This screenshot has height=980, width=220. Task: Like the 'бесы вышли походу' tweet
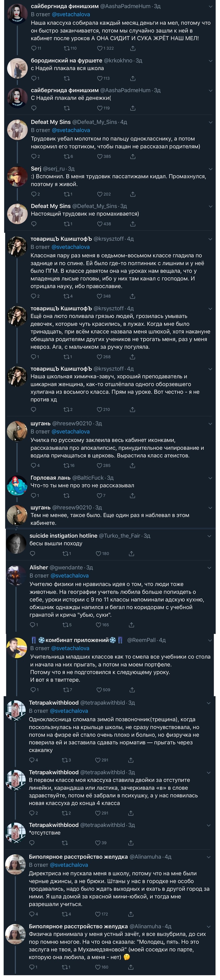coord(98,553)
